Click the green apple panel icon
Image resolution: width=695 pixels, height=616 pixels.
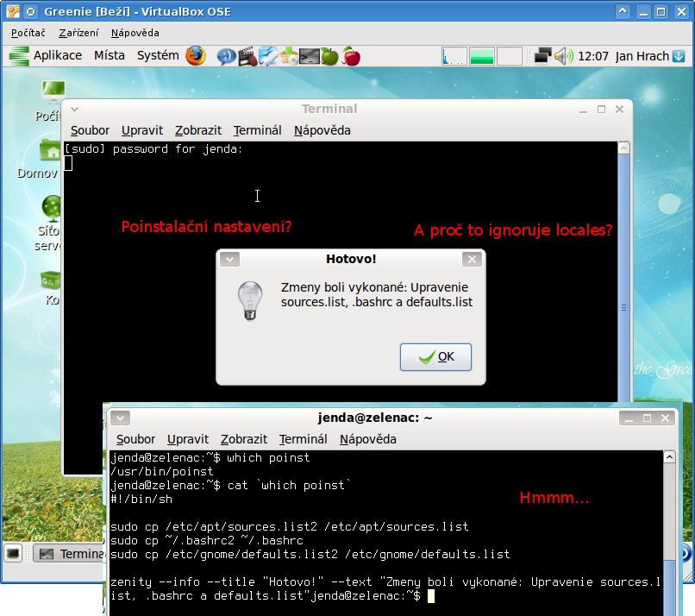pyautogui.click(x=329, y=56)
